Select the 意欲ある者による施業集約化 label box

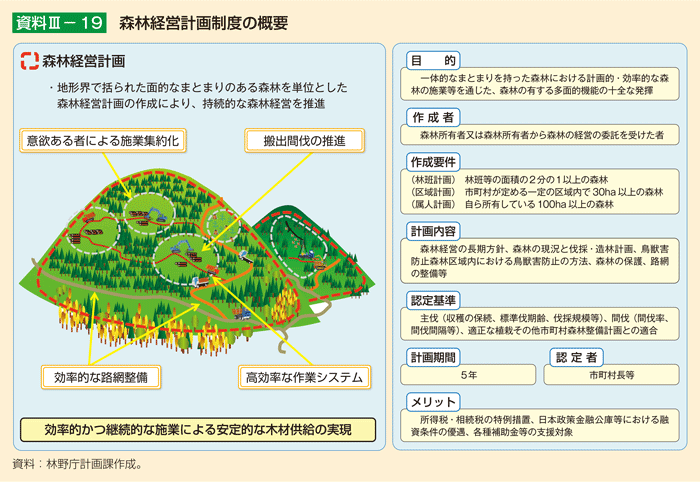[x=103, y=141]
